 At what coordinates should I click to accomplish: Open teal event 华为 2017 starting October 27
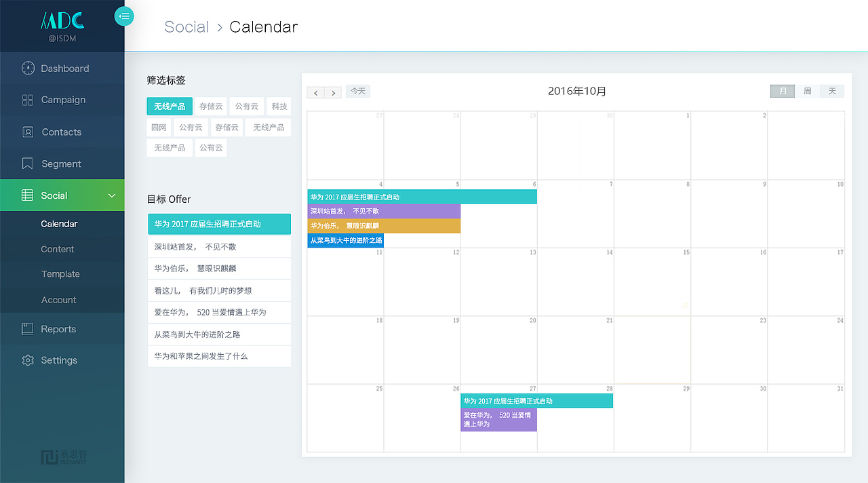pyautogui.click(x=536, y=401)
